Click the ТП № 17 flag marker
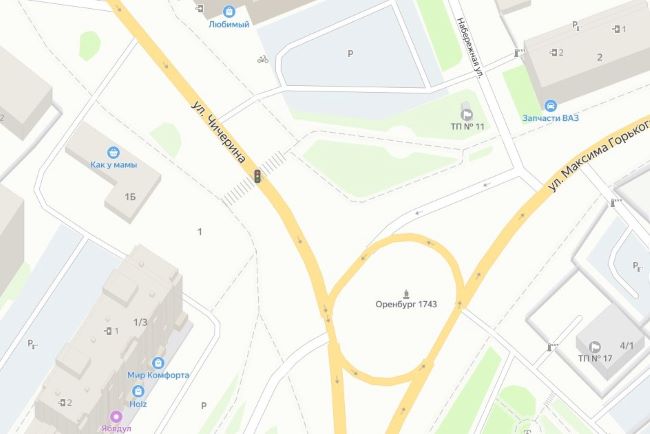 tap(595, 347)
